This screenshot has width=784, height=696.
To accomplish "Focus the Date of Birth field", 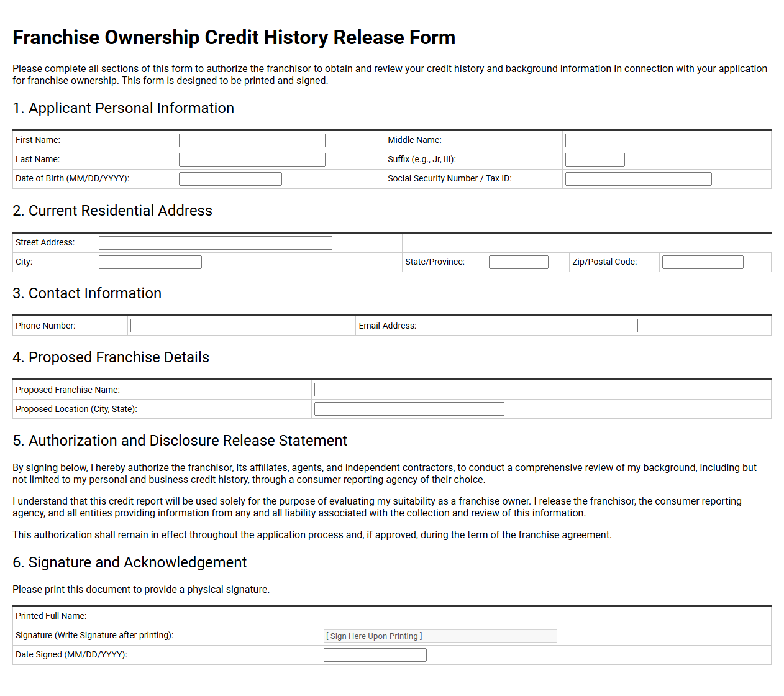I will tap(230, 179).
